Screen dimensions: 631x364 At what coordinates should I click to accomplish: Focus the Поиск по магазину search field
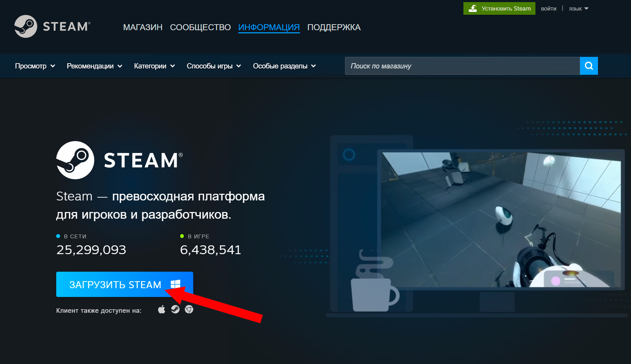(x=462, y=66)
